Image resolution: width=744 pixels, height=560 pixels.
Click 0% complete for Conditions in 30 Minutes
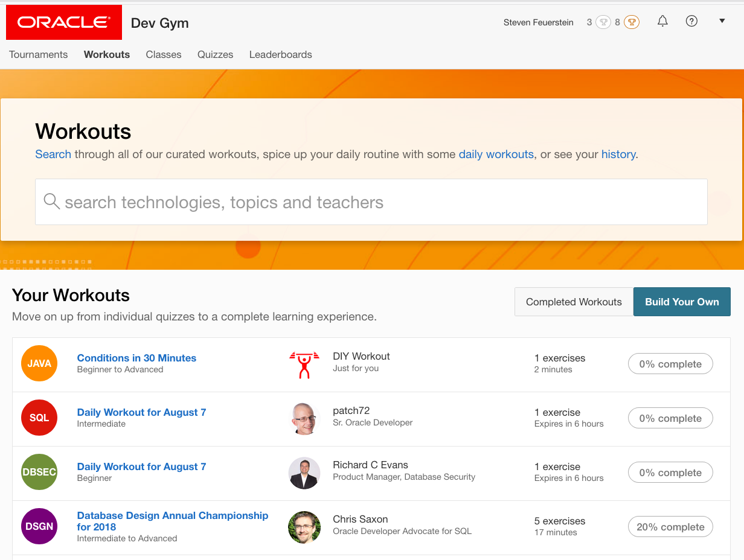pyautogui.click(x=670, y=364)
